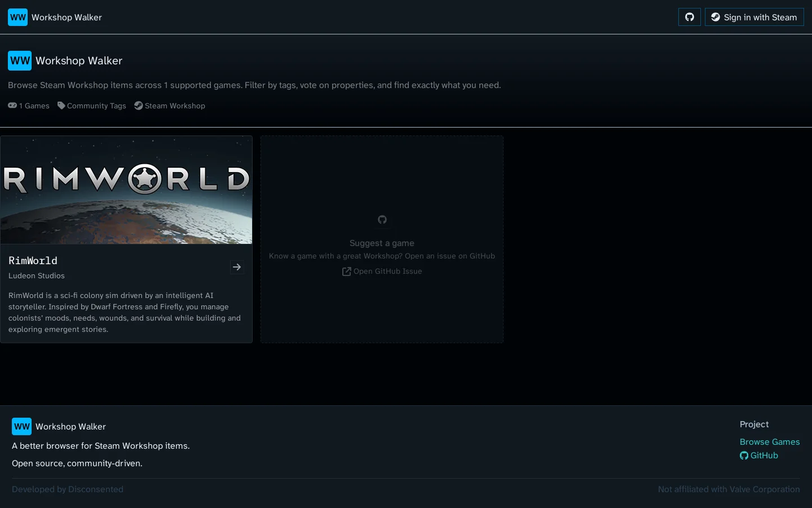Screen dimensions: 812x508
Task: Click the RimWorld description paragraph
Action: pos(125,312)
